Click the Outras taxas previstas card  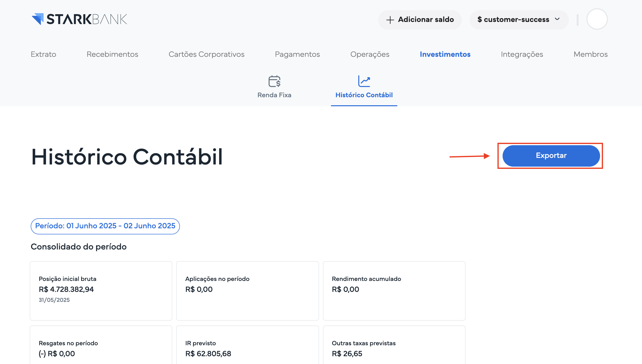pos(394,345)
